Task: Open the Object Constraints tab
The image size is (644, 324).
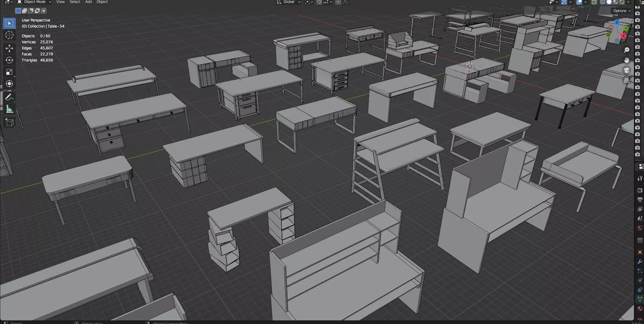Action: point(640,290)
